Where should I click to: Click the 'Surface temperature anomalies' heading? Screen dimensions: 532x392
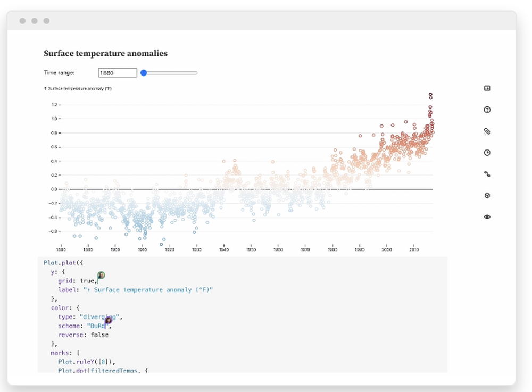tap(105, 53)
